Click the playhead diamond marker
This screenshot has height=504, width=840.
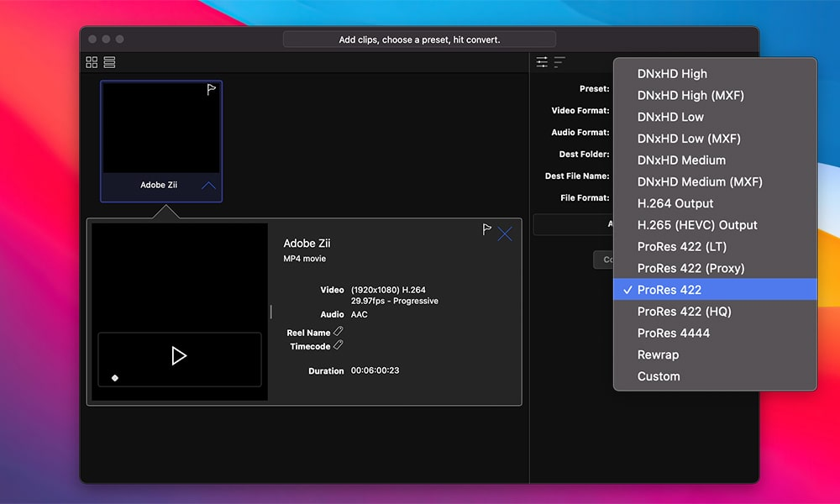115,378
